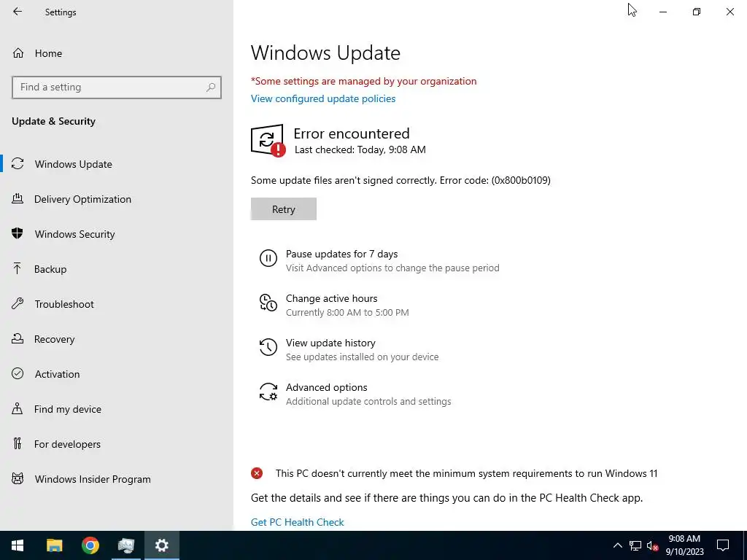Open the notification action center

point(723,545)
